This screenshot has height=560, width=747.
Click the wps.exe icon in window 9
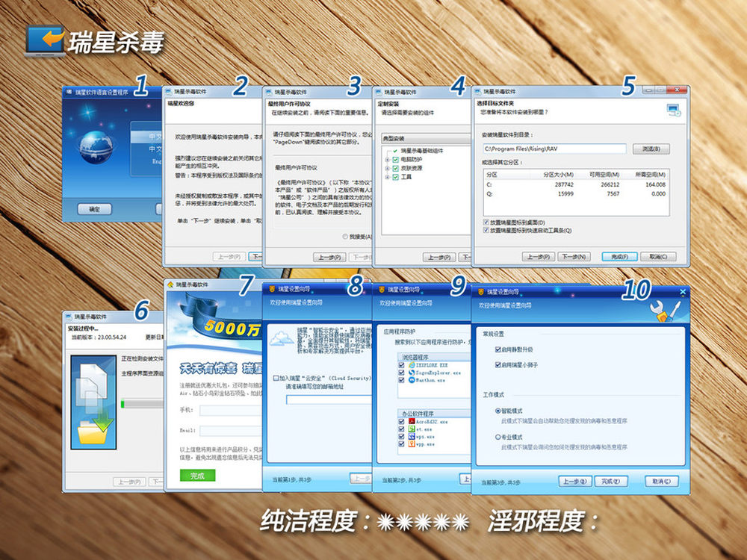411,437
